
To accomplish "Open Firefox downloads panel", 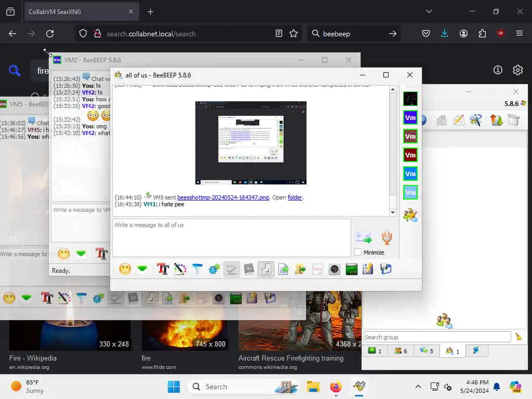I will [x=445, y=33].
